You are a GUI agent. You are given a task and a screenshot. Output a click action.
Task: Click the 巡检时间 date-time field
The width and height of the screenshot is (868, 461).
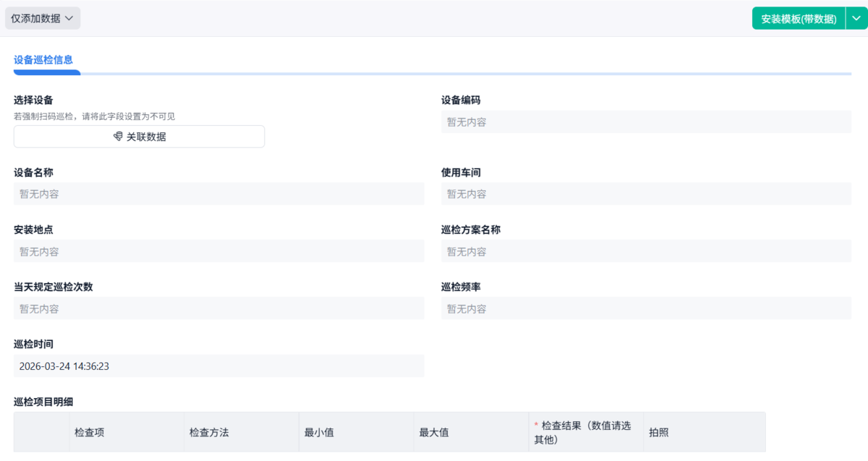[x=218, y=366]
